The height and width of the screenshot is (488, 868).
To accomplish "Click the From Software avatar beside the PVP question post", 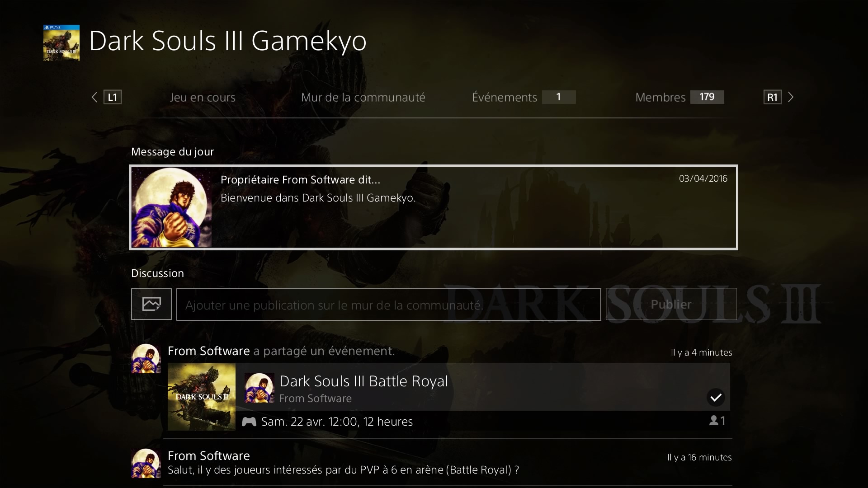I will 146,463.
